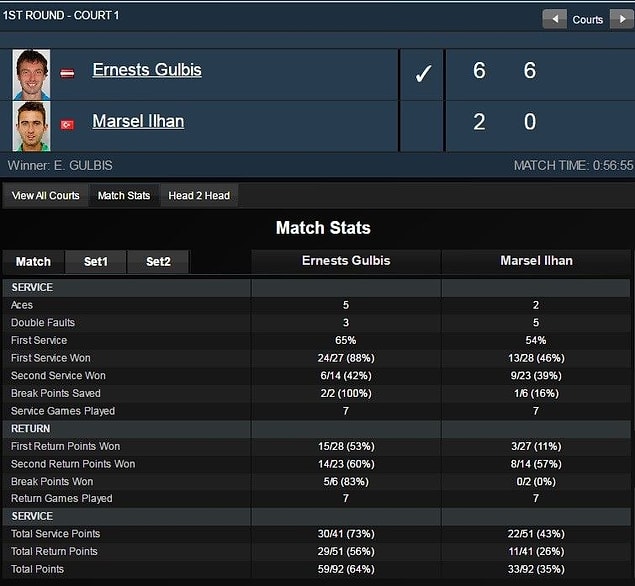This screenshot has width=635, height=586.
Task: Go to the previous court arrow
Action: [x=554, y=19]
